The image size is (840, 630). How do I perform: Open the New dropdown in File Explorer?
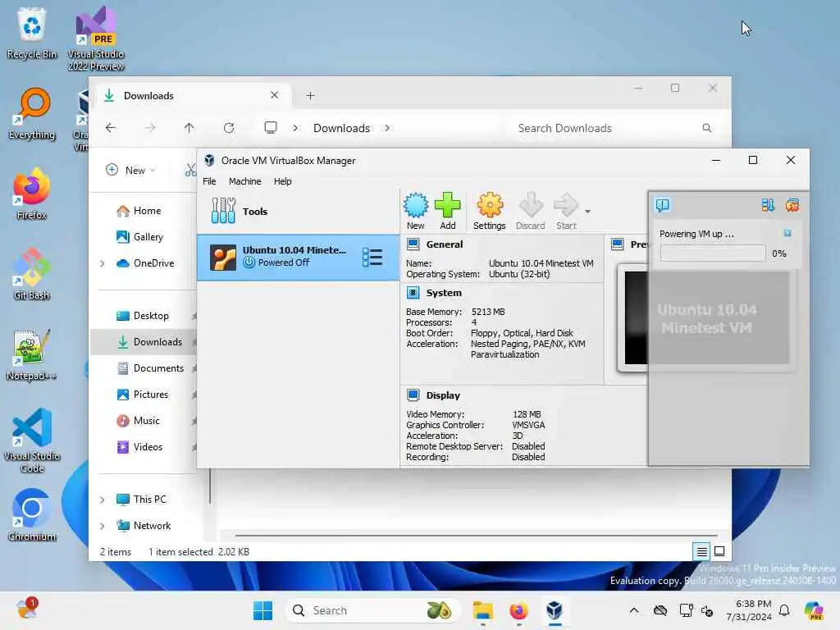(x=130, y=171)
